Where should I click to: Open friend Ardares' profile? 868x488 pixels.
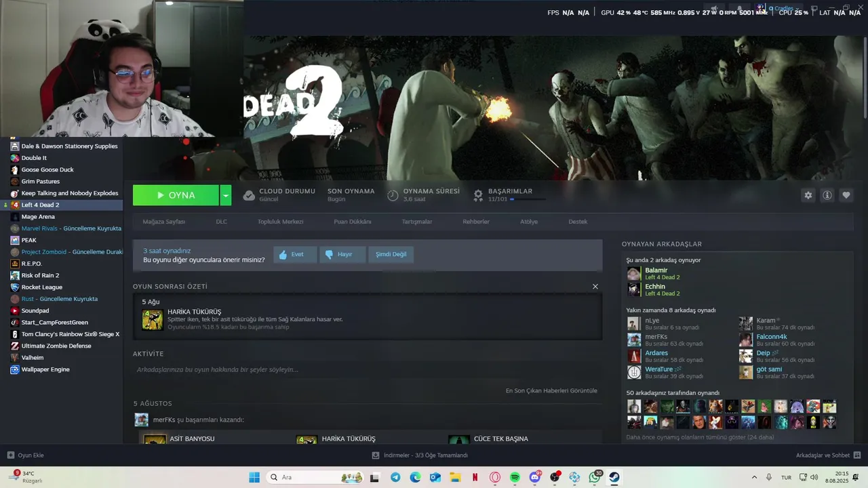tap(656, 353)
